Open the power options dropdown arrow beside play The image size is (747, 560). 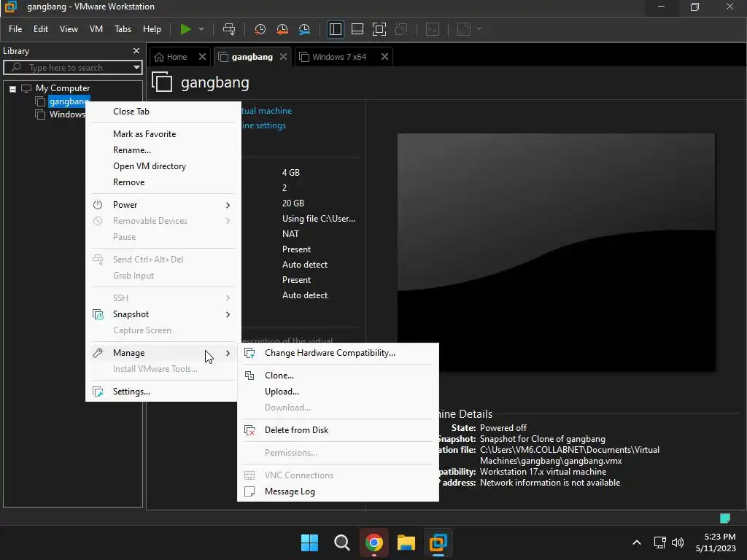tap(201, 29)
